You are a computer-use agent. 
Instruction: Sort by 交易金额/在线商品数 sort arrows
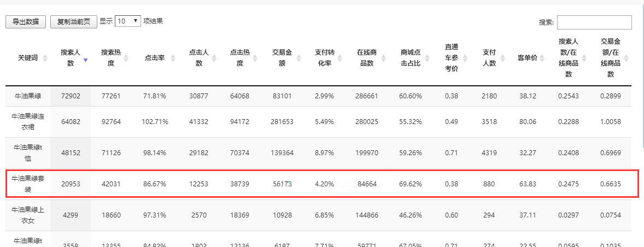pos(626,58)
